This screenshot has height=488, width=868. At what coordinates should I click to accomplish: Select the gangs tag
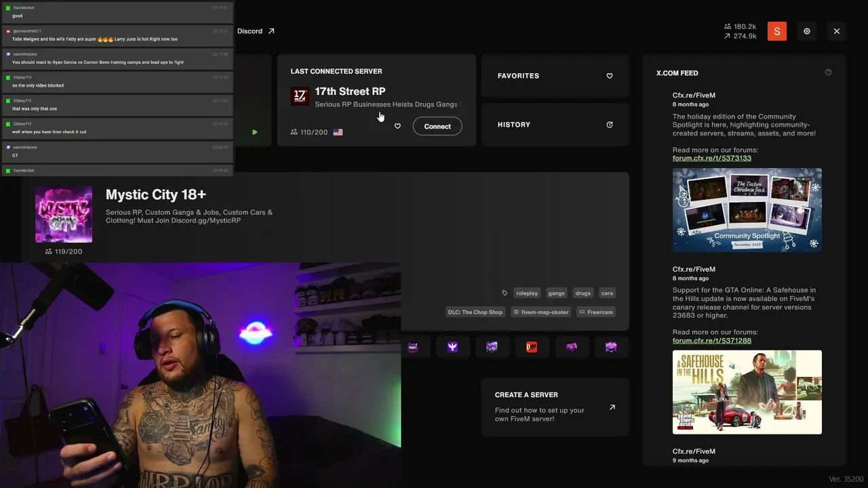[x=557, y=293]
